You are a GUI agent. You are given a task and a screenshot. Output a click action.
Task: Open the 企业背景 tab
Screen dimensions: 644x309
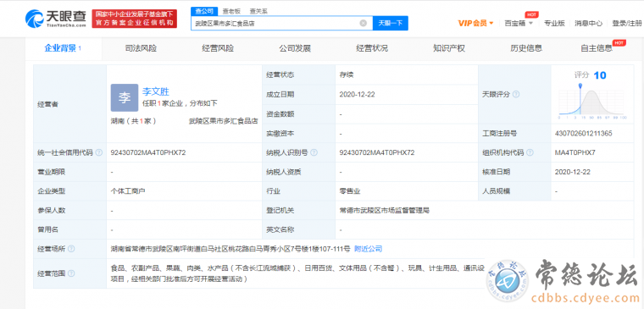point(63,48)
